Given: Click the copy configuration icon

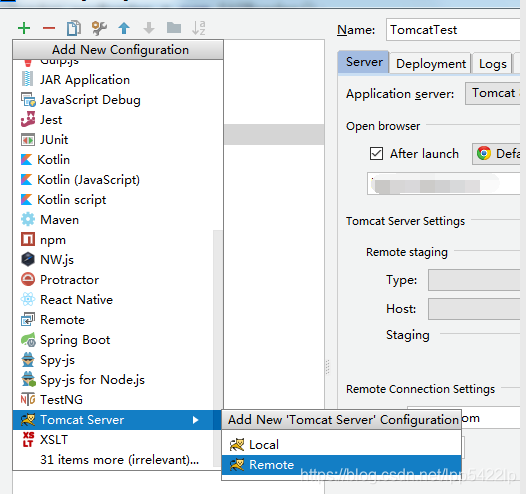Looking at the screenshot, I should click(x=74, y=28).
